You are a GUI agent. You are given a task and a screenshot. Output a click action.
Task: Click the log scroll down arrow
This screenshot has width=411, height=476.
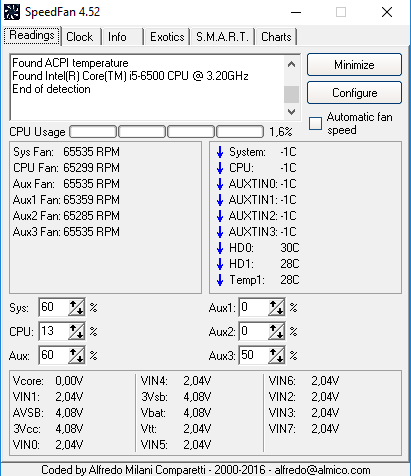click(291, 111)
